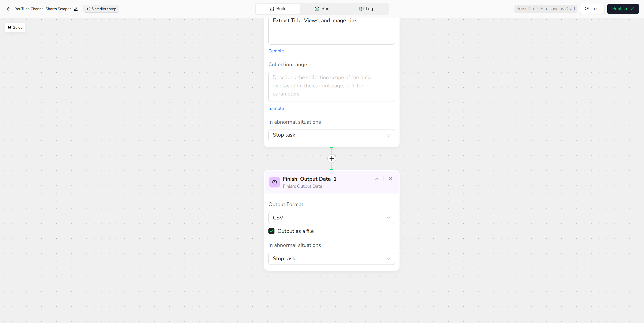
Task: Click the Test button
Action: coord(592,9)
